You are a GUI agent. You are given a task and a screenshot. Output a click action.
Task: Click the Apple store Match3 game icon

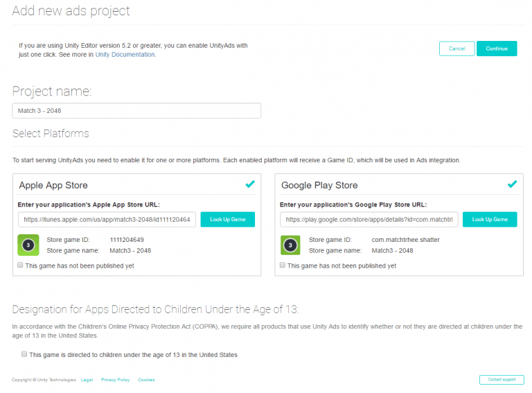coord(28,245)
